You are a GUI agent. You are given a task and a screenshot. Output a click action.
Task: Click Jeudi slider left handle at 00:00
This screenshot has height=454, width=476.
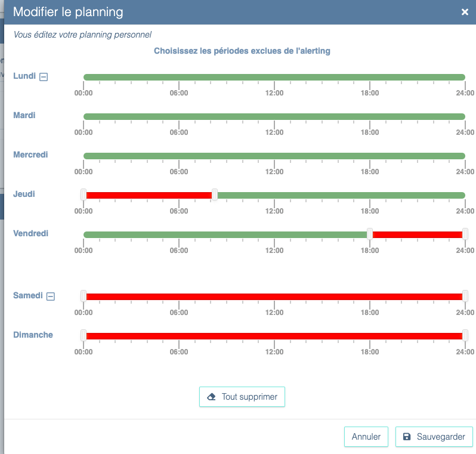[x=84, y=194]
